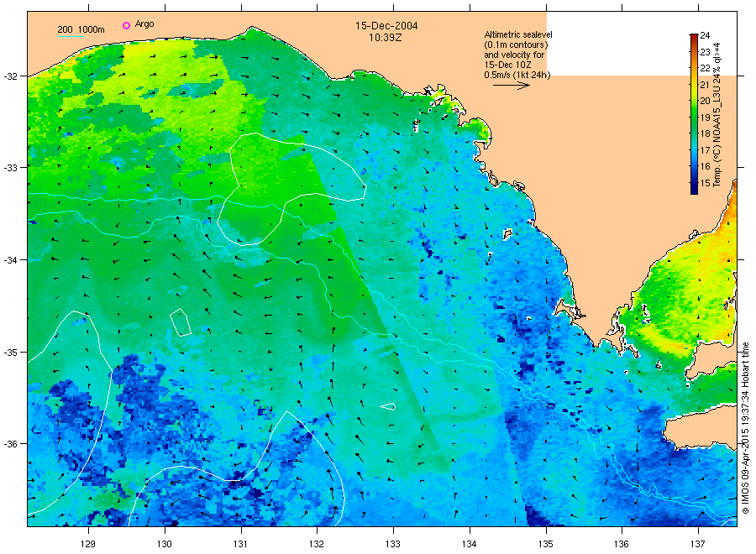This screenshot has height=554, width=756.
Task: Click the '10:39Z' time label
Action: pyautogui.click(x=386, y=38)
